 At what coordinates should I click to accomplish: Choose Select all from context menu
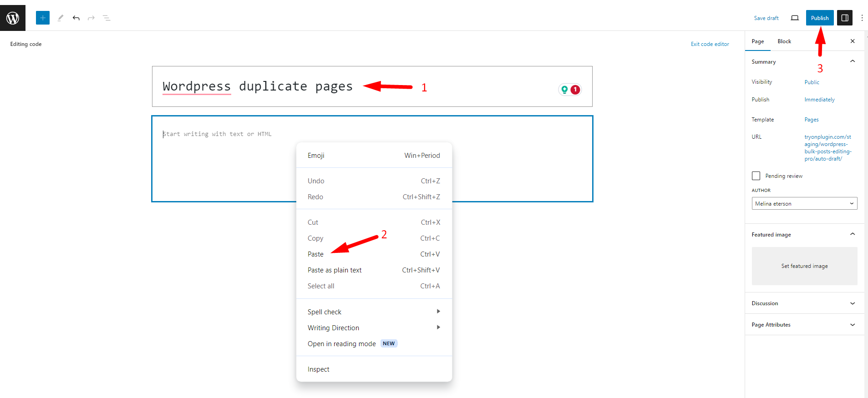374,286
